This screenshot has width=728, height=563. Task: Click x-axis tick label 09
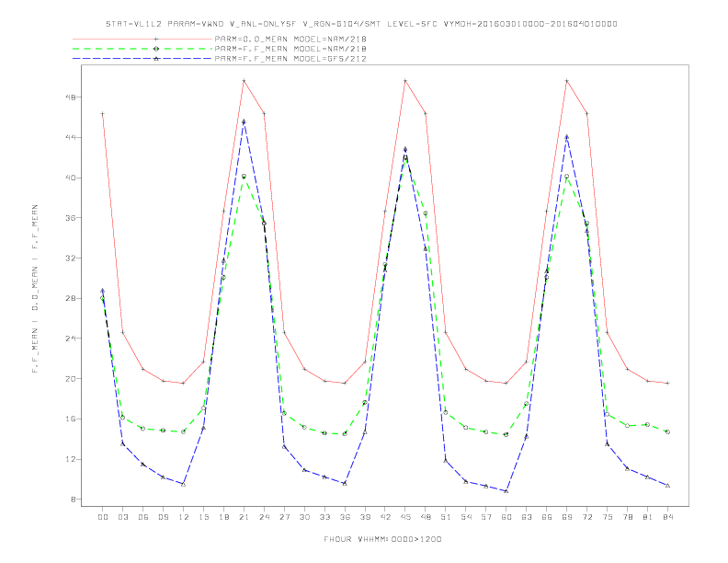163,517
